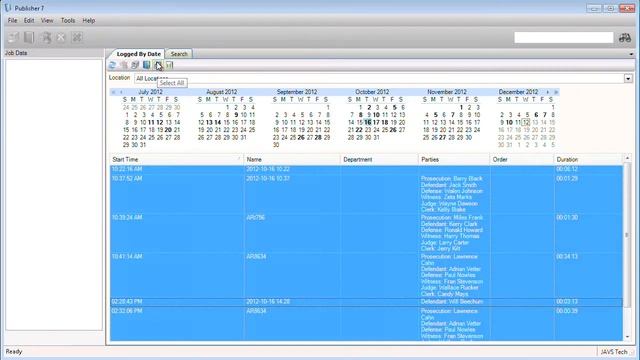
Task: Select November 27 in the November 2012 calendar
Action: [x=442, y=138]
